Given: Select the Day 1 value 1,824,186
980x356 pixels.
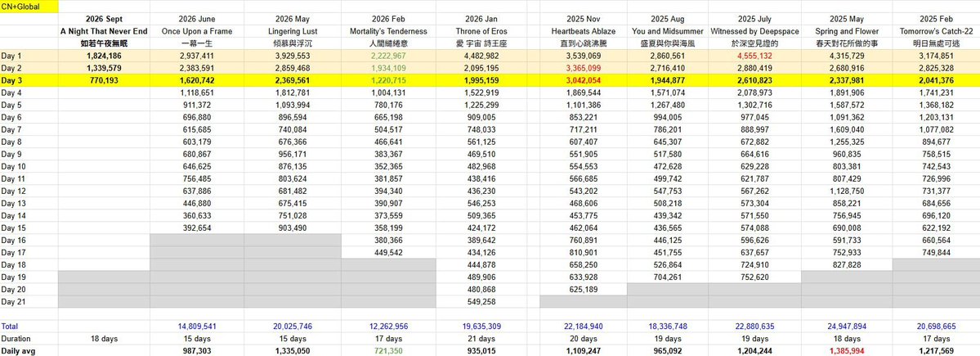Looking at the screenshot, I should pyautogui.click(x=104, y=56).
